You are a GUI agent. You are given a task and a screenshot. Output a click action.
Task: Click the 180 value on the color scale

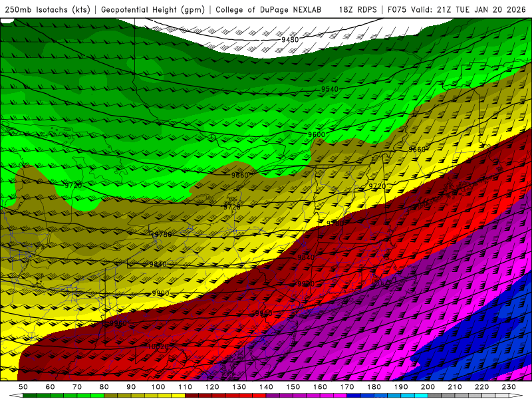click(x=374, y=387)
